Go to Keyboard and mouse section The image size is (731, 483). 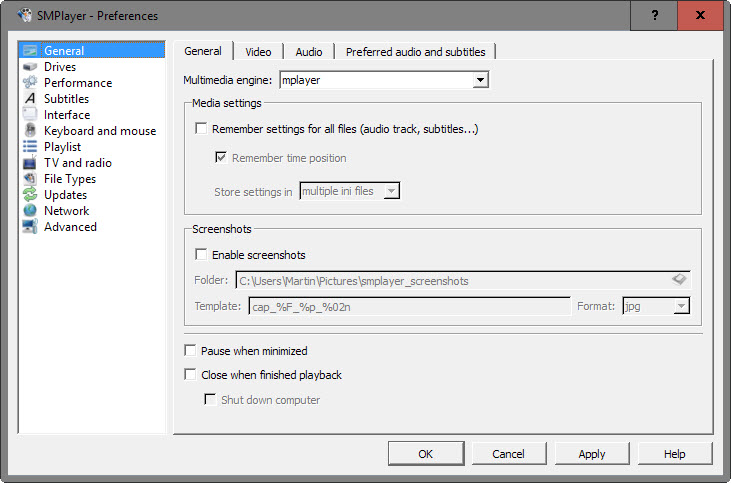coord(100,131)
